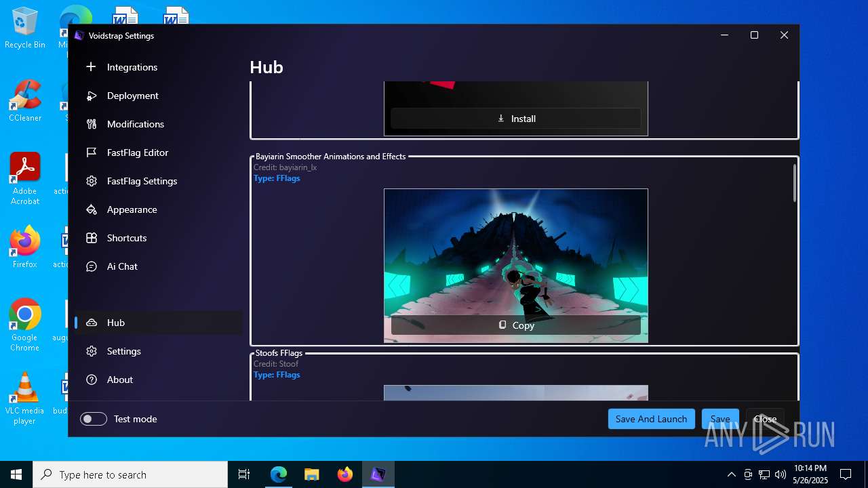Viewport: 868px width, 488px height.
Task: Click the Stoofs FFlags preview thumbnail
Action: point(516,393)
